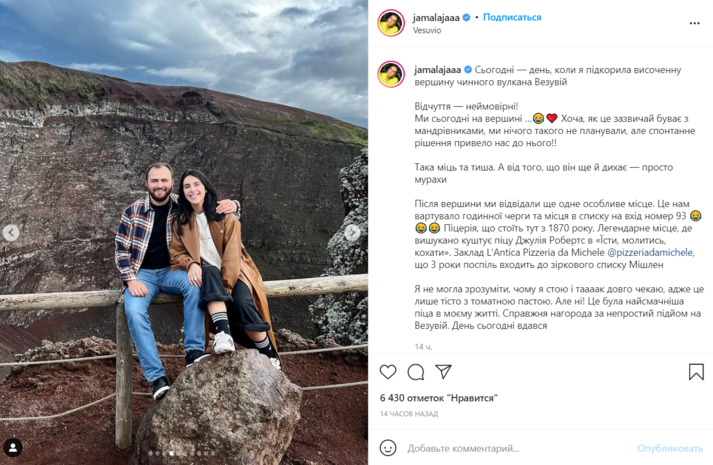Open jamalajaaa profile from header username
713x465 pixels.
[x=436, y=18]
